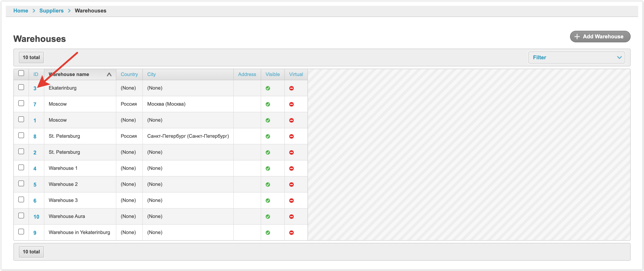Click red Virtual icon for Warehouse Aura
The height and width of the screenshot is (271, 644).
pos(291,216)
